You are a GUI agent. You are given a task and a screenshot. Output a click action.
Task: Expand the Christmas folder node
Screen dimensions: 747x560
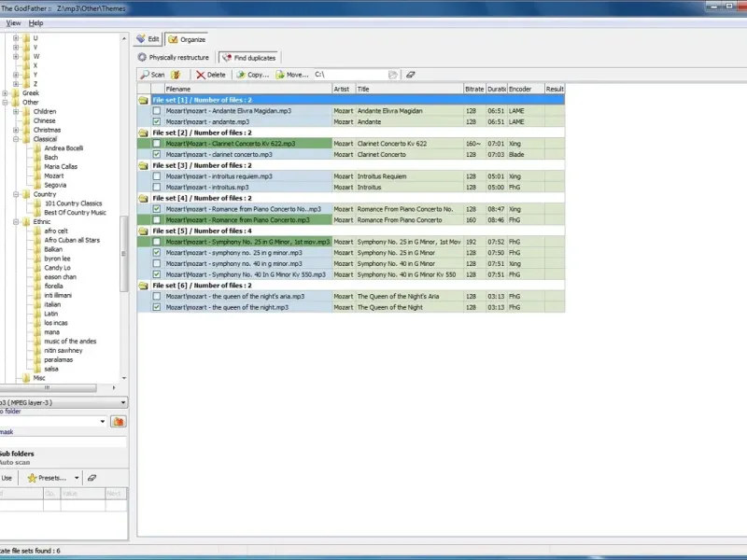[16, 130]
